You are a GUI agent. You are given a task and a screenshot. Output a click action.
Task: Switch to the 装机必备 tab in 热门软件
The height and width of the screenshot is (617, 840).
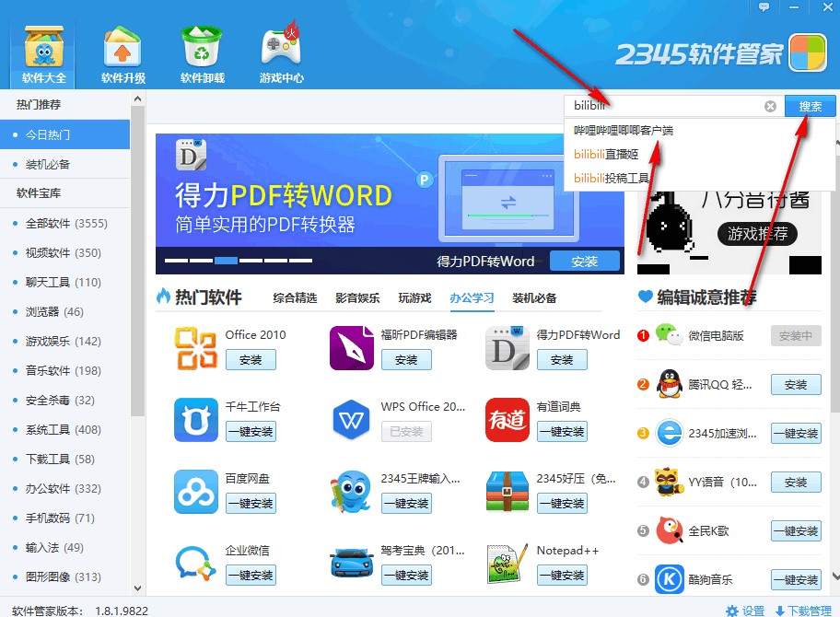coord(534,297)
